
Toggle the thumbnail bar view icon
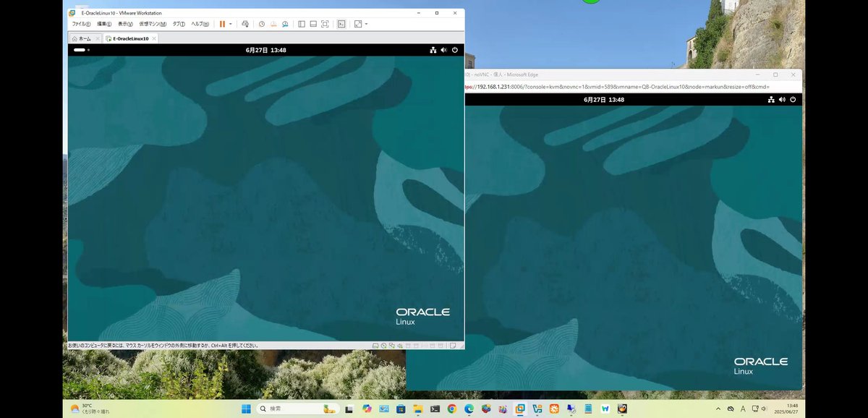tap(313, 24)
